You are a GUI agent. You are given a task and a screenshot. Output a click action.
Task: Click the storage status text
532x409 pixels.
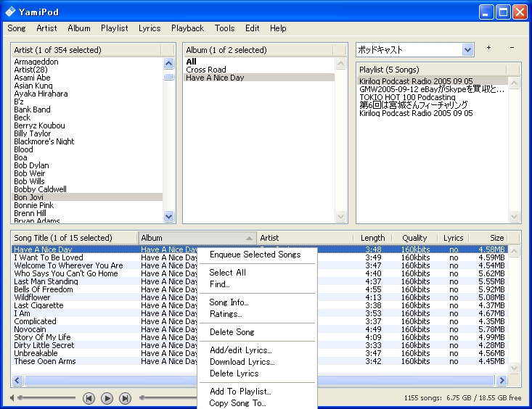point(462,398)
